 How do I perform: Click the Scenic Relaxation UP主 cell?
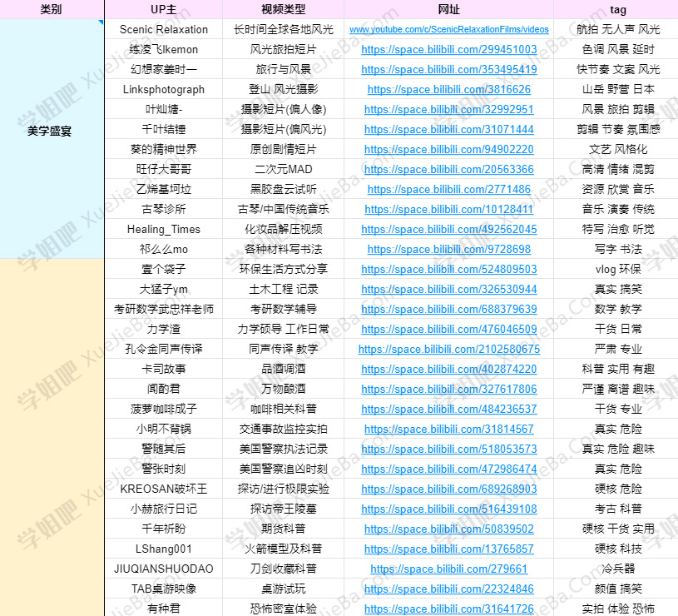point(163,29)
